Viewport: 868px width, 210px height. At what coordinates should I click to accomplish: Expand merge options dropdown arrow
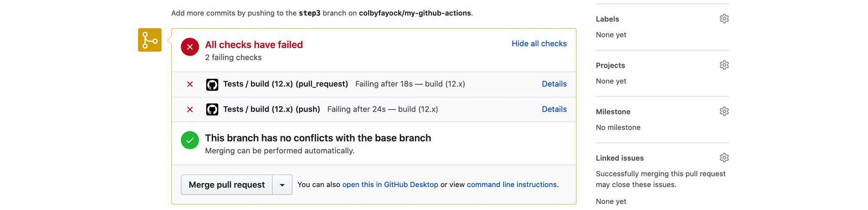tap(282, 185)
